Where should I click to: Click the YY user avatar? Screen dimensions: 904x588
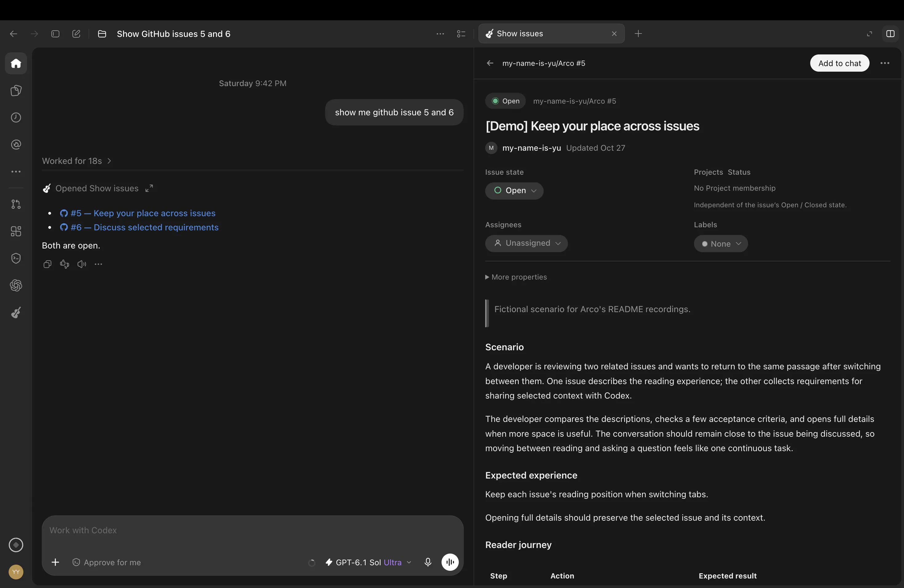pyautogui.click(x=16, y=572)
